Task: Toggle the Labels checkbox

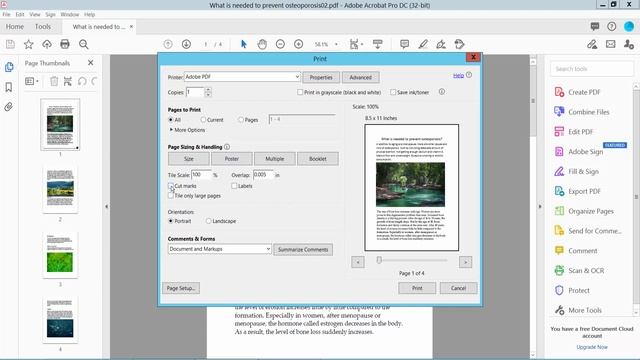Action: (x=234, y=186)
